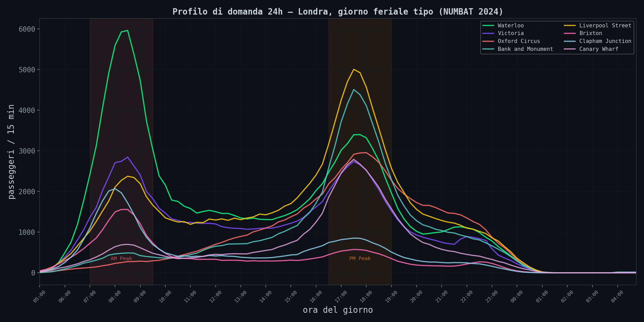The image size is (644, 322).
Task: Click the Liverpool Street legend entry
Action: (x=605, y=26)
